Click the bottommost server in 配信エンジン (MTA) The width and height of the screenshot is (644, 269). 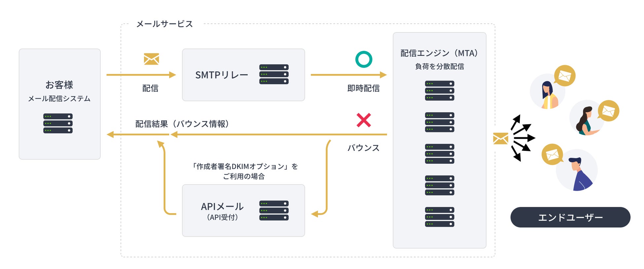(439, 217)
